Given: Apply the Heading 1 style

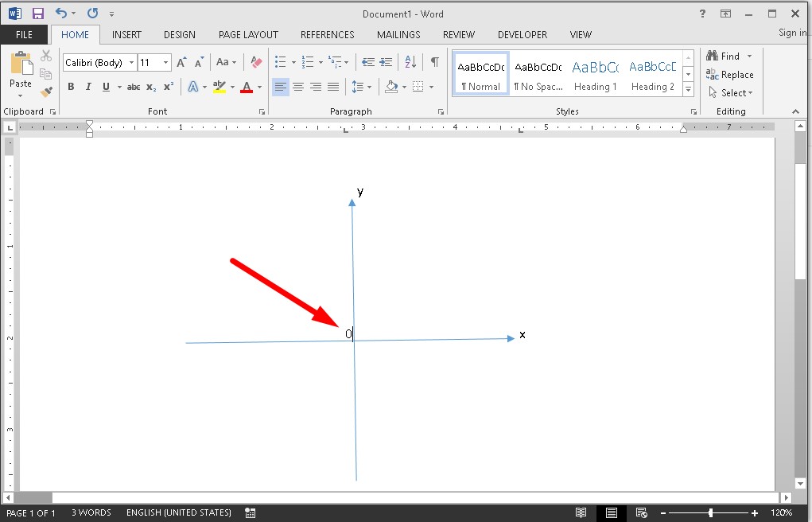Looking at the screenshot, I should pyautogui.click(x=596, y=76).
